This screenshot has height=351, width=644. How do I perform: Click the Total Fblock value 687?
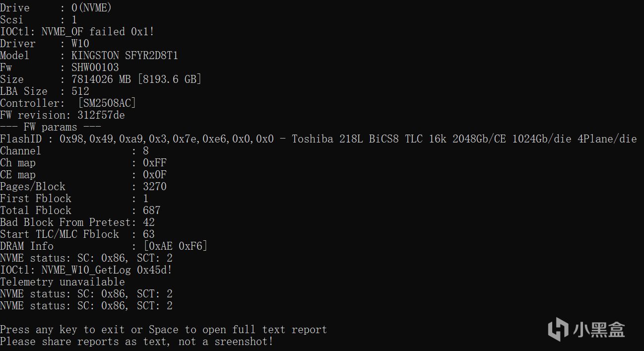[151, 211]
